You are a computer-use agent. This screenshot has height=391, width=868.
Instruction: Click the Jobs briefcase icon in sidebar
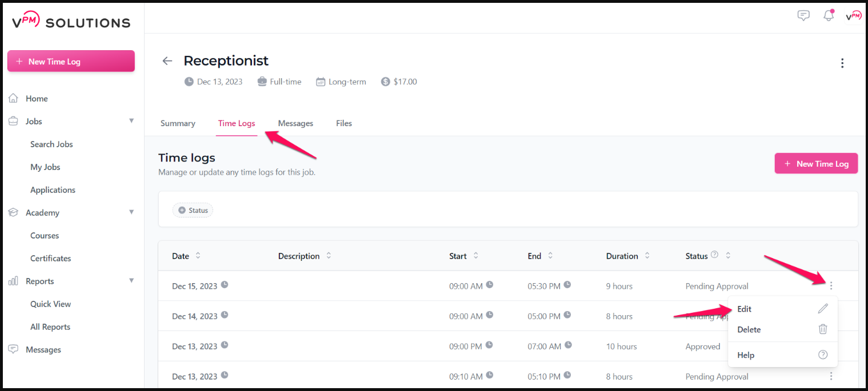14,121
